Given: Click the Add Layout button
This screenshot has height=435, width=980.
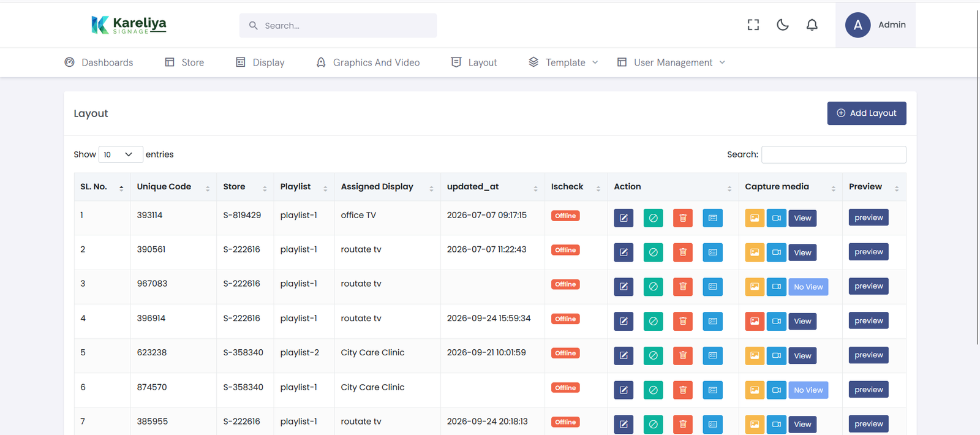Looking at the screenshot, I should [x=867, y=113].
